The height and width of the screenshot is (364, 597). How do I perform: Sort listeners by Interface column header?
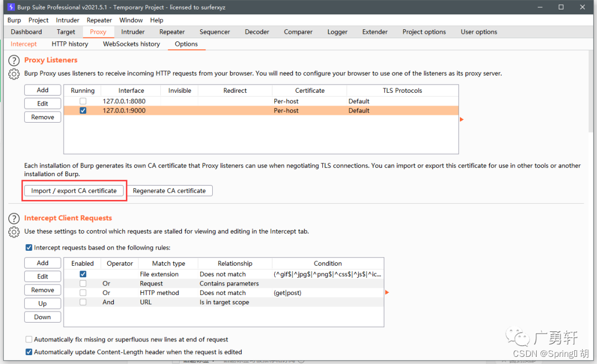tap(131, 91)
